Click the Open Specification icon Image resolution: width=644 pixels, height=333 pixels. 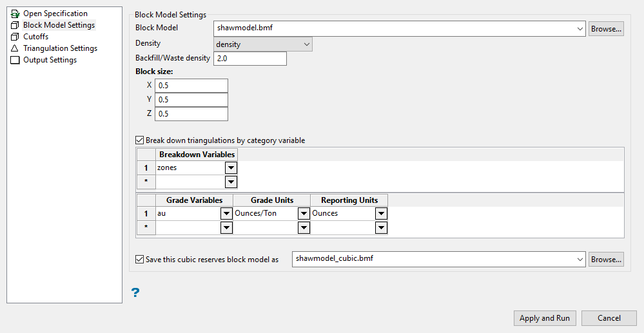[x=15, y=14]
